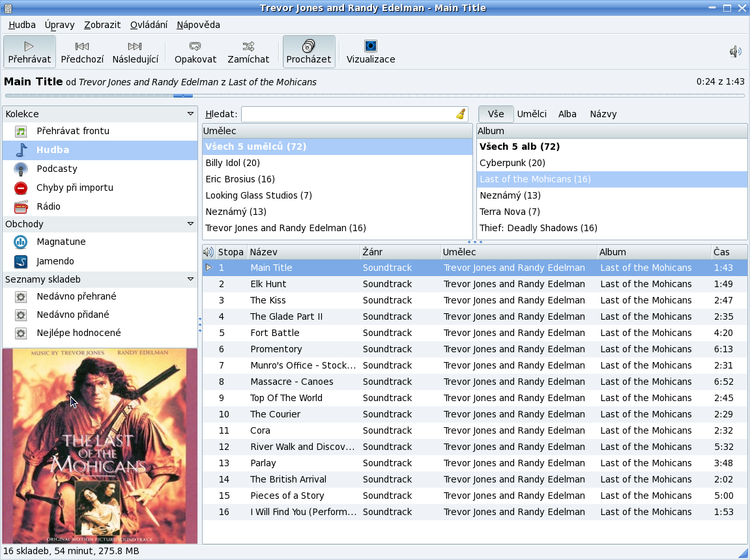Screen dimensions: 750x560
Task: Toggle repeat mode with Opakovat
Action: pyautogui.click(x=195, y=52)
